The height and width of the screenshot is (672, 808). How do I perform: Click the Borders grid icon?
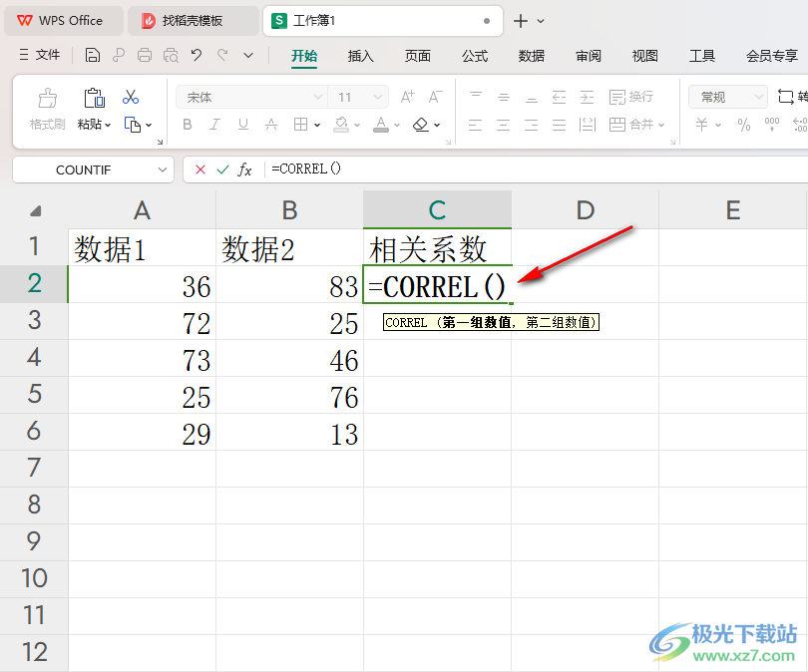pos(300,124)
